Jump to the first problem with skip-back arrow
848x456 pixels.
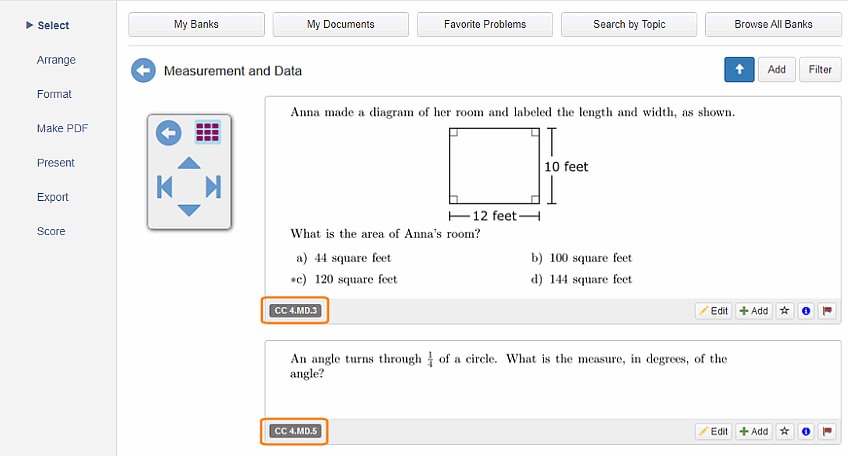point(164,187)
